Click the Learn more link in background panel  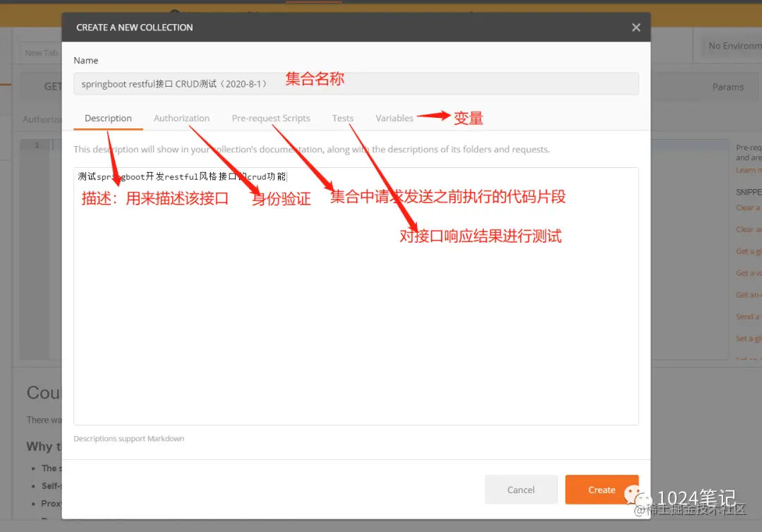(x=749, y=170)
